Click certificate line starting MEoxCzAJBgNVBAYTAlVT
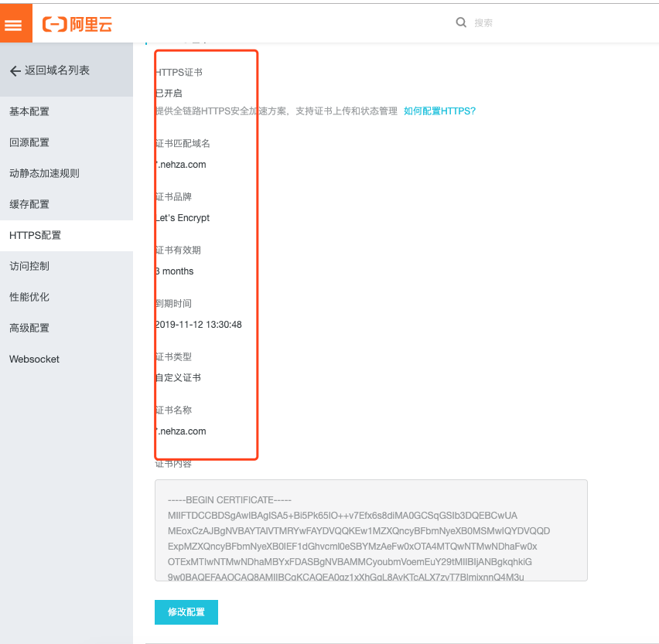Viewport: 659px width, 644px height. [x=359, y=531]
